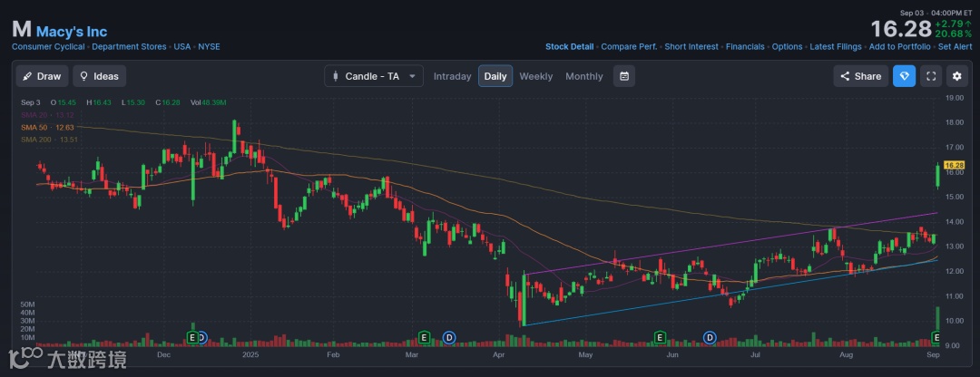Select the Daily timeframe
Viewport: 980px width, 377px height.
click(x=495, y=76)
